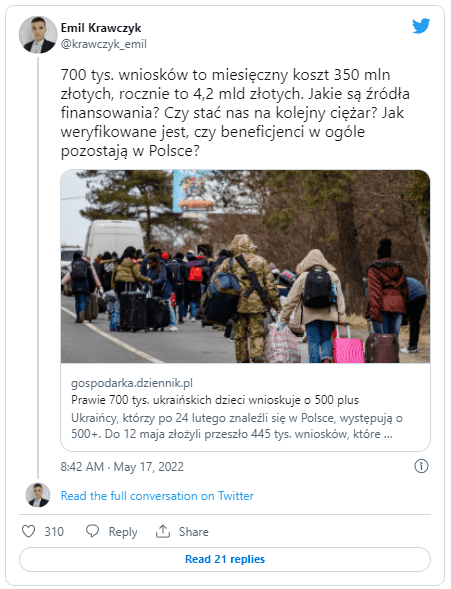Click the 310 likes count
This screenshot has height=589, width=451.
(54, 532)
